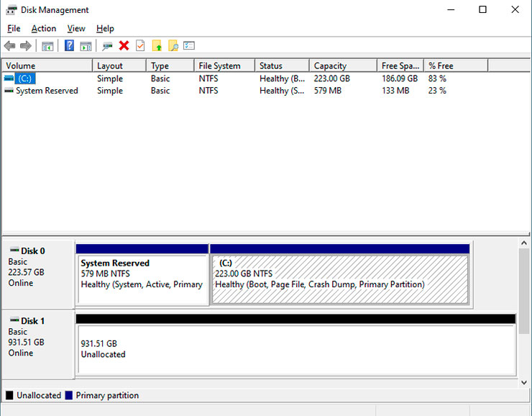Click the vertical scrollbar thumb in disk pane
The image size is (532, 416).
[524, 291]
